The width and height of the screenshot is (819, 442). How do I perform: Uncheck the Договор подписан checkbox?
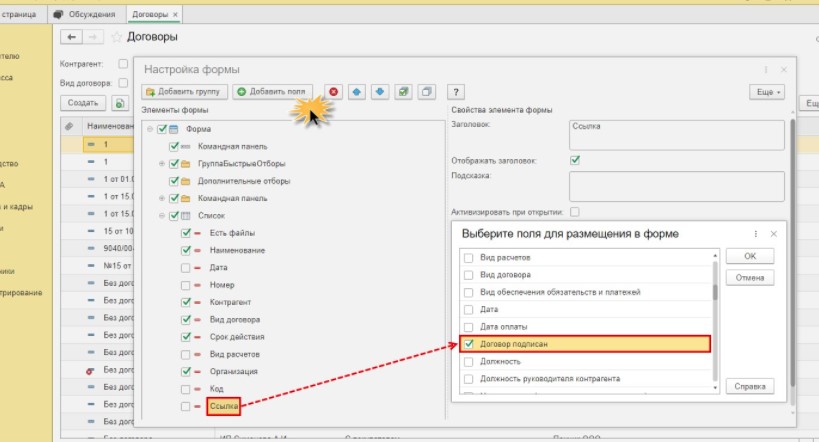(467, 344)
